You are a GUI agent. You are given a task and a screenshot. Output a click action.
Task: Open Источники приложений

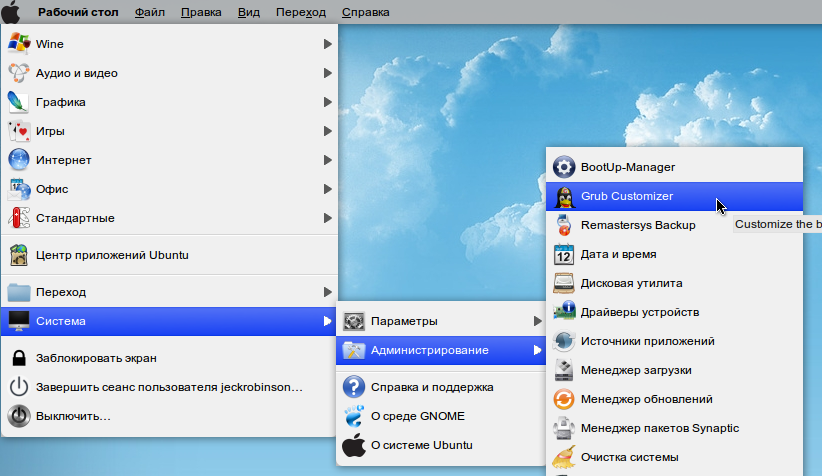coord(674,341)
